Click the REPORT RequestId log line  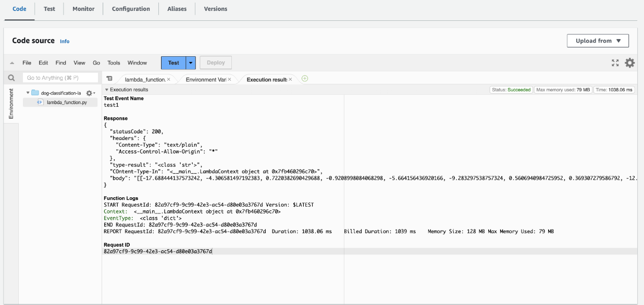329,231
